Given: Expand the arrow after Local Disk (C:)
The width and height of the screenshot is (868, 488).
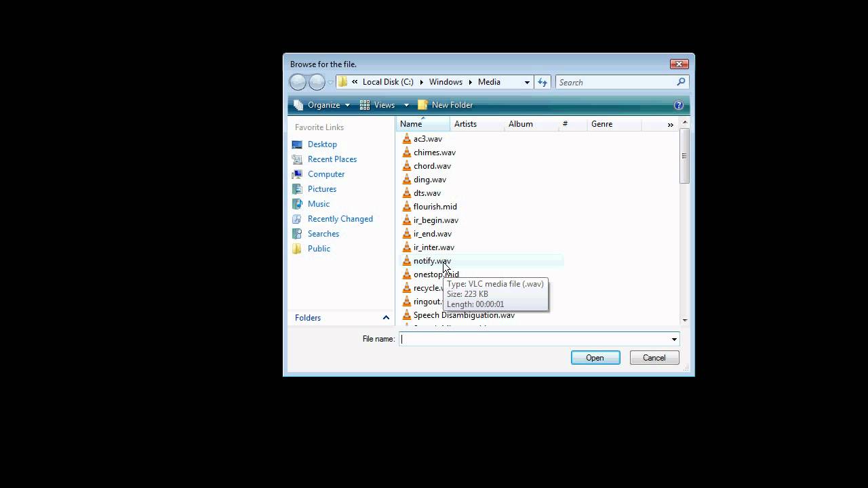Looking at the screenshot, I should point(421,82).
